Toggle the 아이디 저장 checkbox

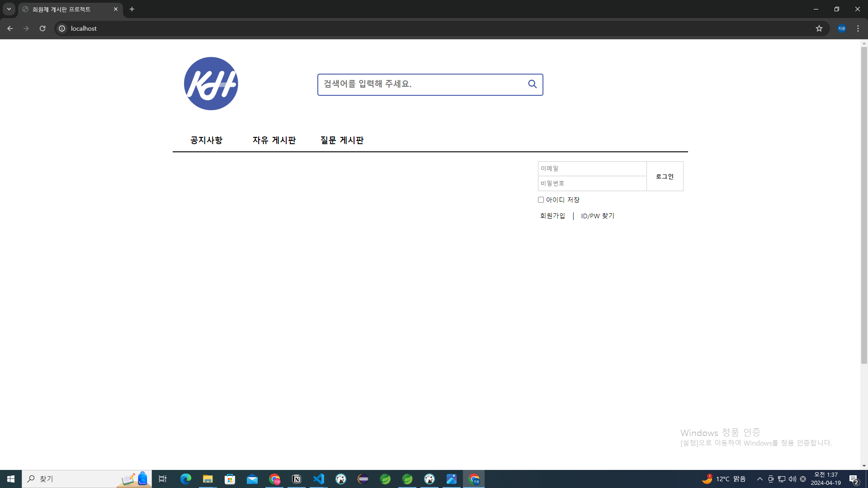(541, 200)
